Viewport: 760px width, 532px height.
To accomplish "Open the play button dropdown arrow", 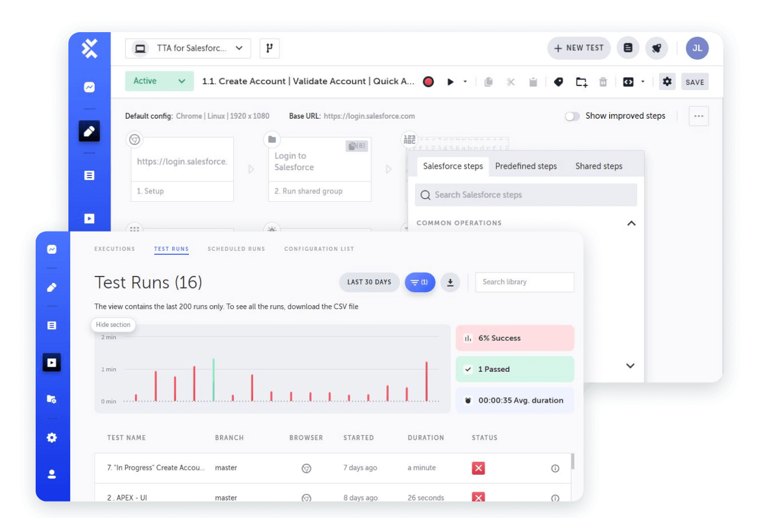I will (465, 82).
